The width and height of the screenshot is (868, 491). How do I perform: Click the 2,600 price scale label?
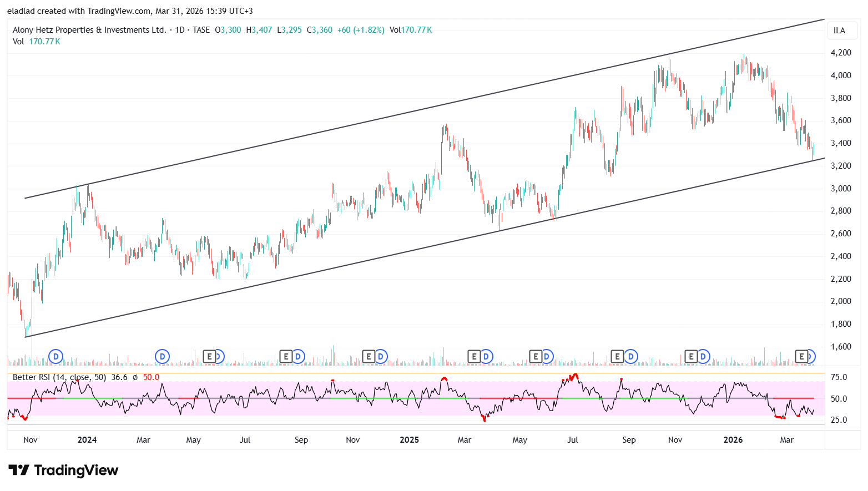click(841, 234)
